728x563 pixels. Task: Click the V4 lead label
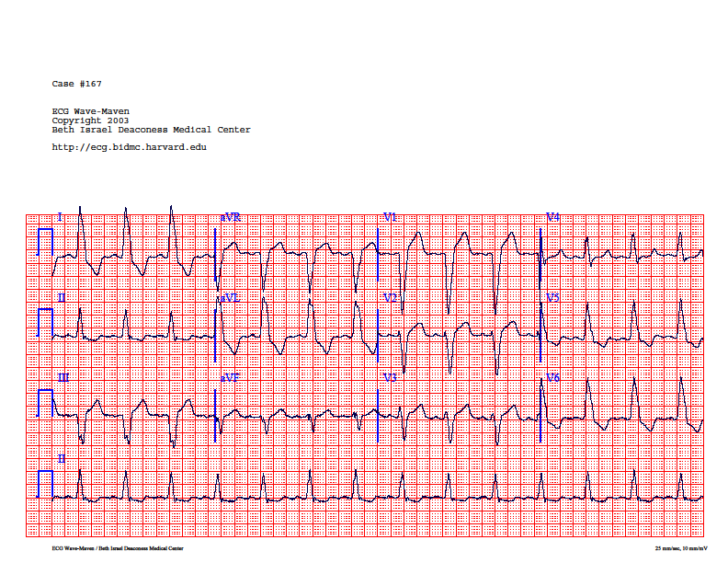click(x=552, y=217)
